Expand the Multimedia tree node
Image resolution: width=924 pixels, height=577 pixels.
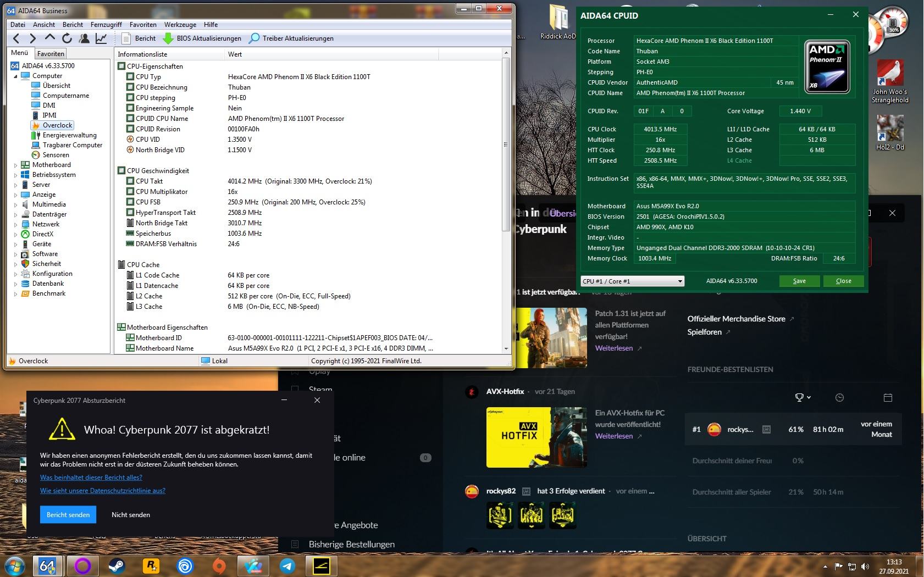15,204
